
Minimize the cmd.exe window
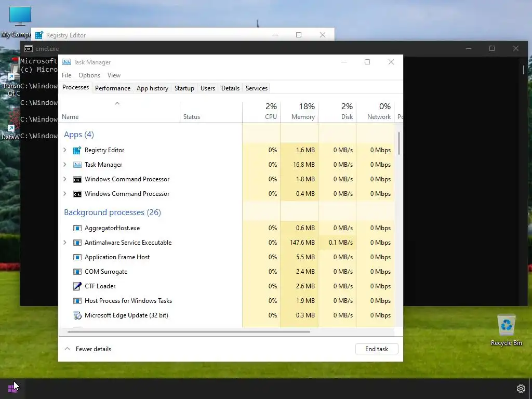(x=469, y=48)
